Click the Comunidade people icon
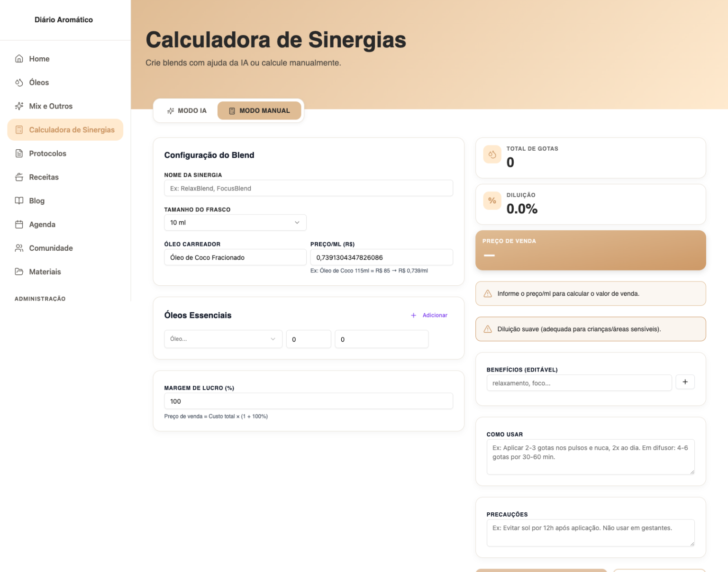The width and height of the screenshot is (728, 572). pyautogui.click(x=19, y=248)
